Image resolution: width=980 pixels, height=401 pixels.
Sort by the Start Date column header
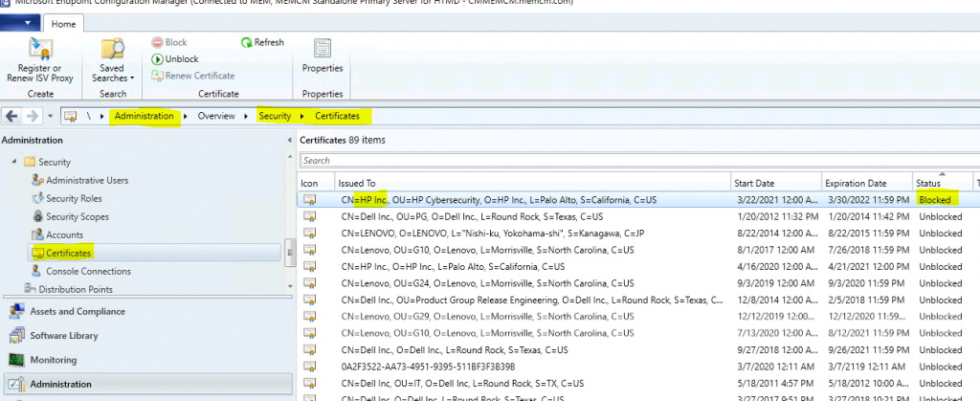(x=776, y=183)
